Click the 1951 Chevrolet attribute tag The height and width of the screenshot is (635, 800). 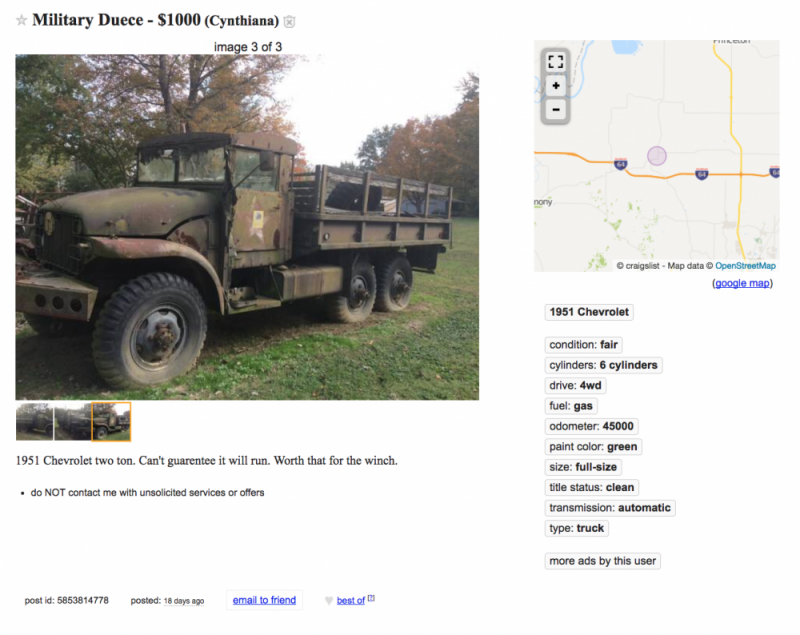[589, 312]
